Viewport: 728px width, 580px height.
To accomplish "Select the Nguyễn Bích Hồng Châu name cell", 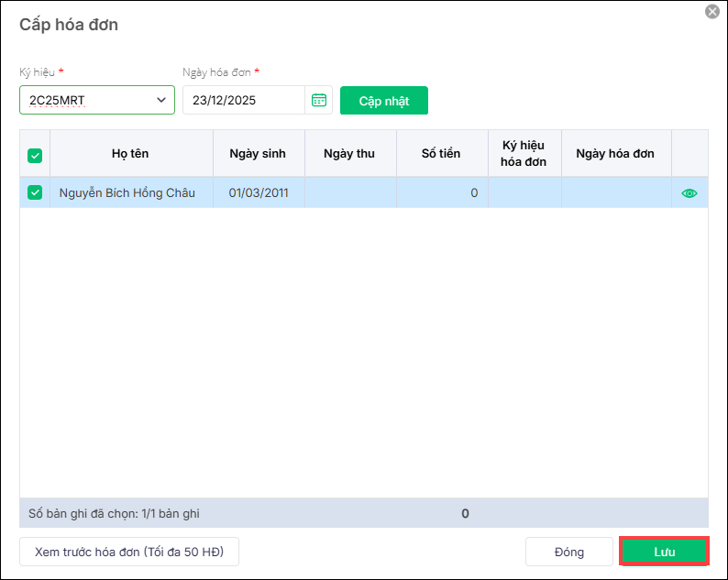I will pos(127,193).
